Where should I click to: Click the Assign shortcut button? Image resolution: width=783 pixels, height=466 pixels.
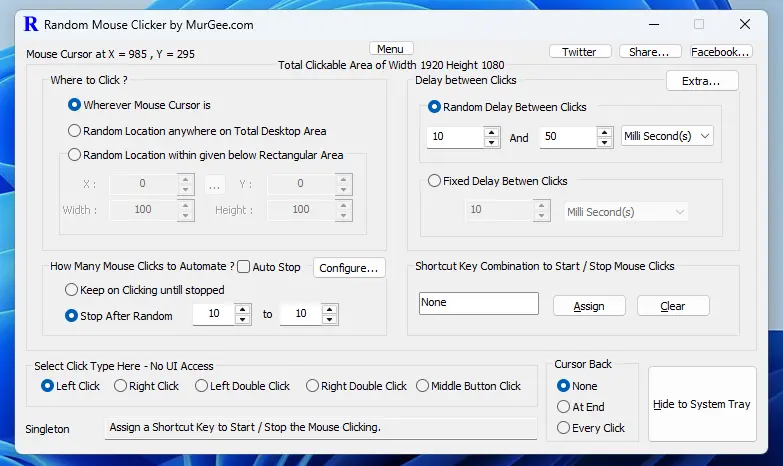(x=589, y=306)
